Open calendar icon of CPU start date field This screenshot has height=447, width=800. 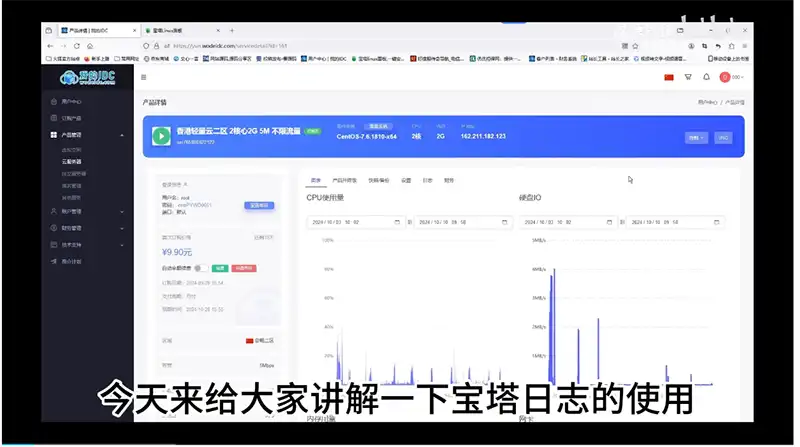(x=397, y=221)
